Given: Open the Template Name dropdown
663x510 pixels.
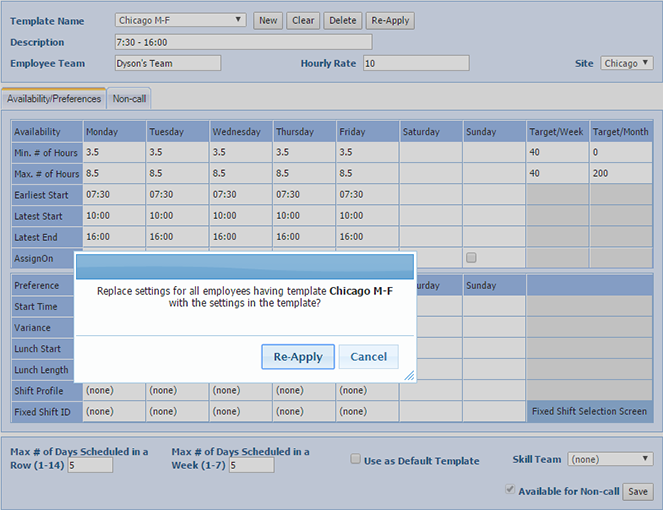Looking at the screenshot, I should point(180,20).
